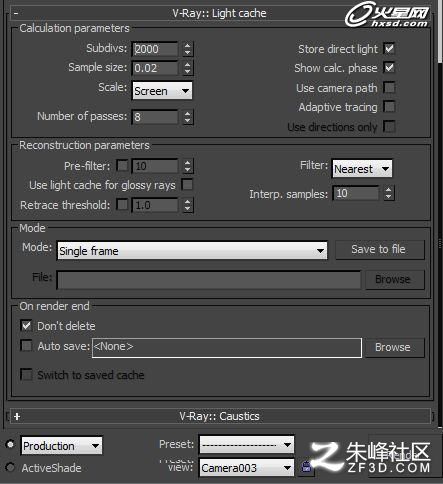
Task: Click the Save to file button
Action: [x=380, y=249]
